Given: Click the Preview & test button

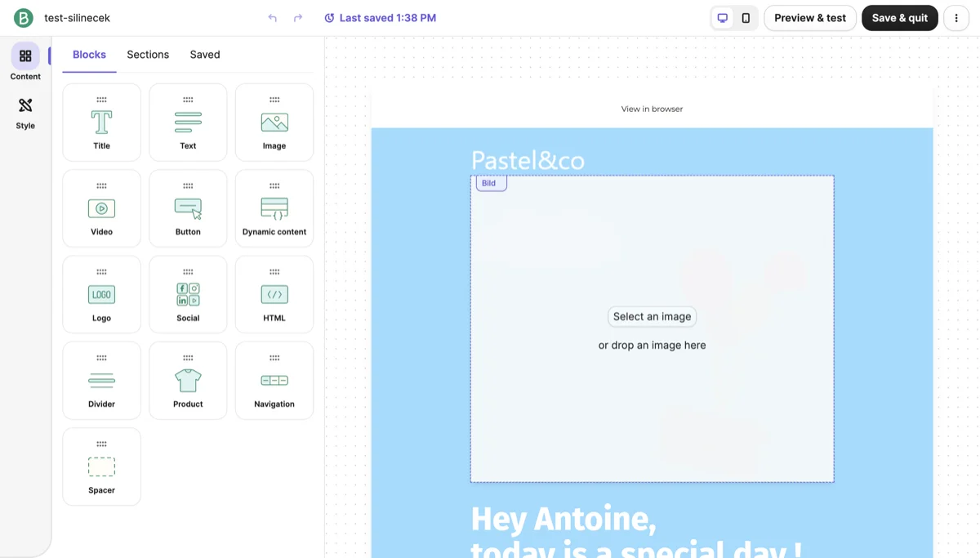Looking at the screenshot, I should pyautogui.click(x=810, y=18).
